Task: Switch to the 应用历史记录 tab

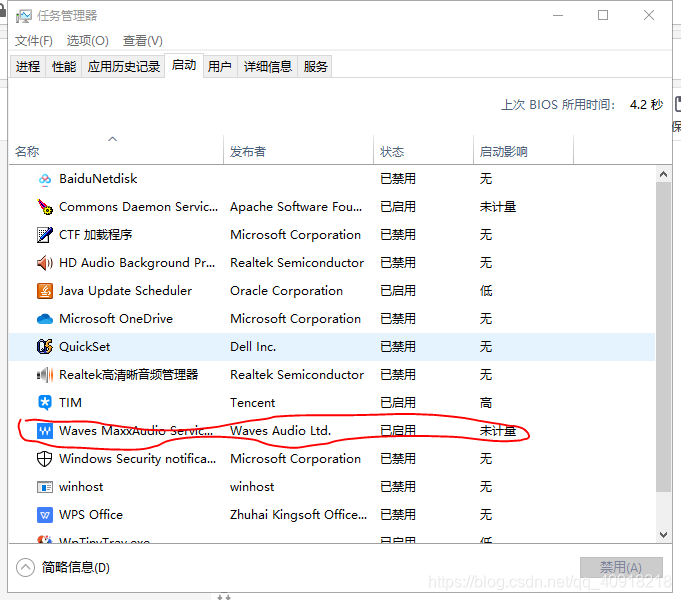Action: [x=124, y=66]
